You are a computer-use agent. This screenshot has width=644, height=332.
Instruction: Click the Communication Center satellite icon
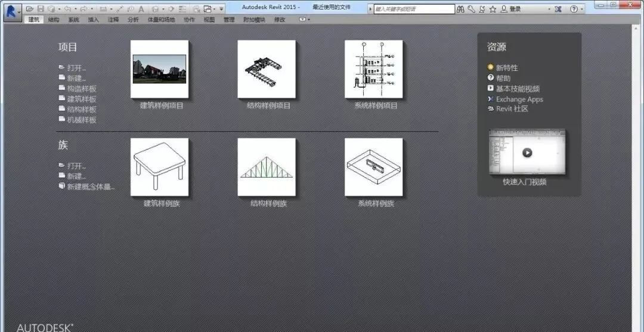coord(482,9)
